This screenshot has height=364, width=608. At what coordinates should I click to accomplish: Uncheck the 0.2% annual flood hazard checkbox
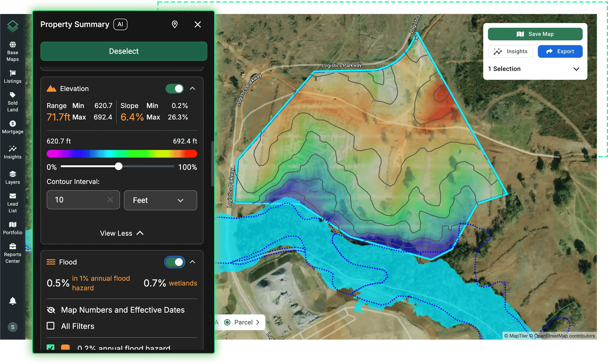click(50, 347)
